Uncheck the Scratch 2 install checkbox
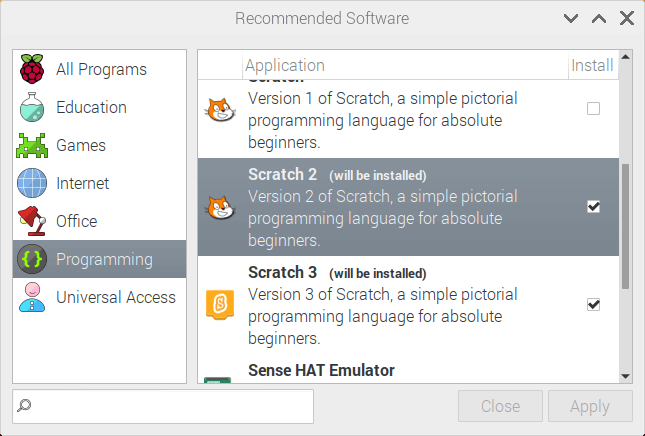The image size is (645, 436). pyautogui.click(x=593, y=206)
